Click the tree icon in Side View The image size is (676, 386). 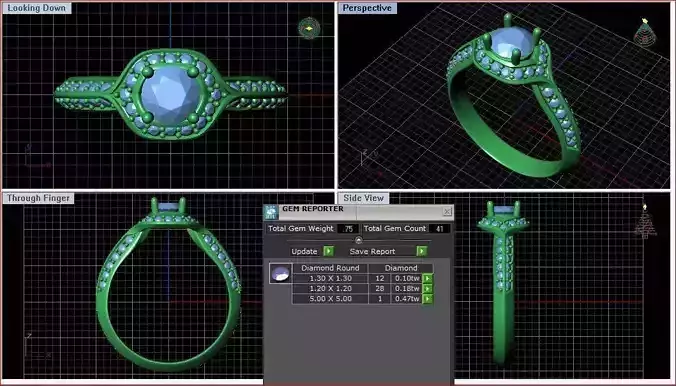click(x=645, y=222)
